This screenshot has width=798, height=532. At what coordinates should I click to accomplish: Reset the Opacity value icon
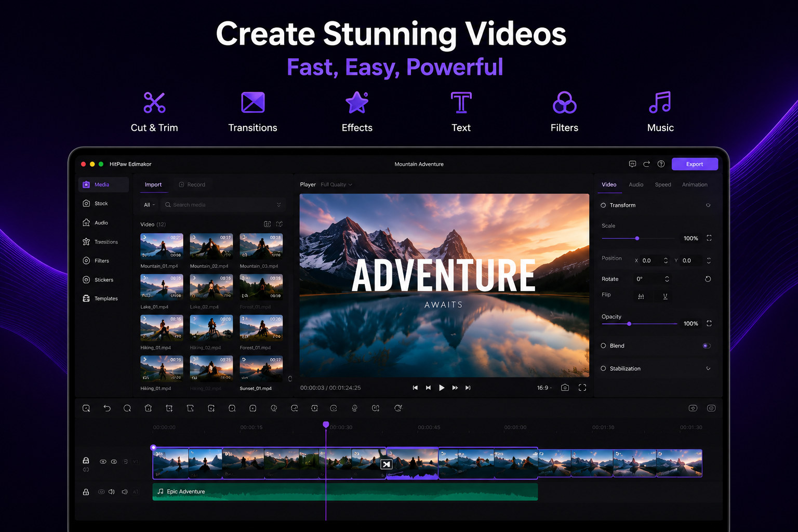(x=709, y=323)
